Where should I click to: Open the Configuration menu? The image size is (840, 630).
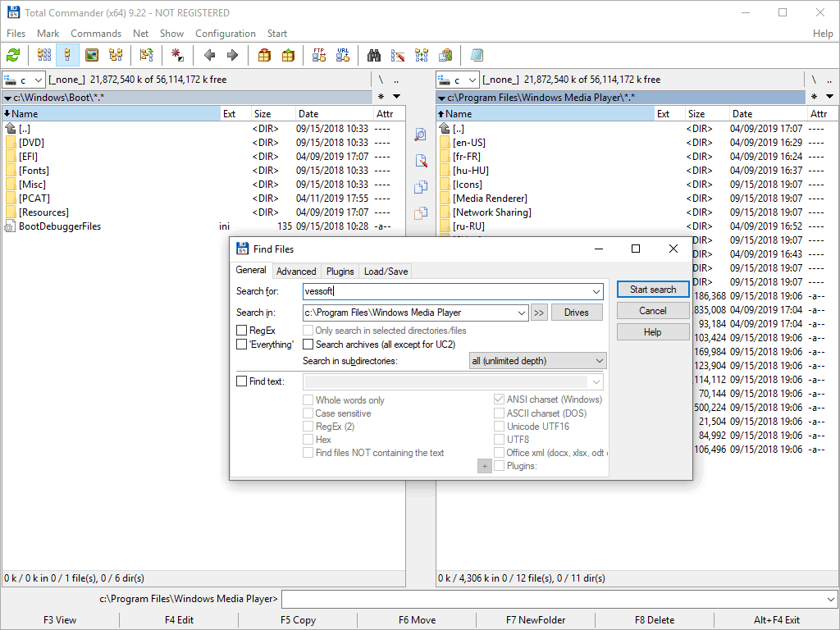pos(226,33)
